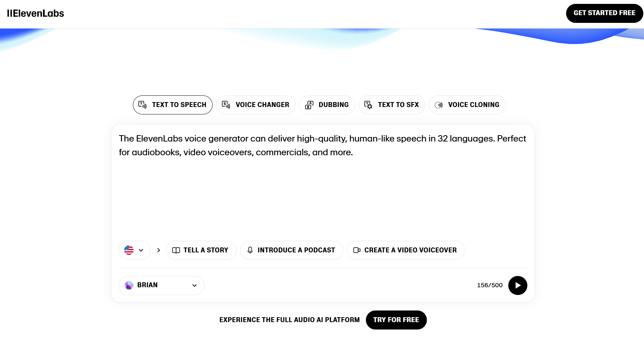Viewport: 644px width, 339px height.
Task: Select the Text to Speech tab
Action: coord(173,105)
